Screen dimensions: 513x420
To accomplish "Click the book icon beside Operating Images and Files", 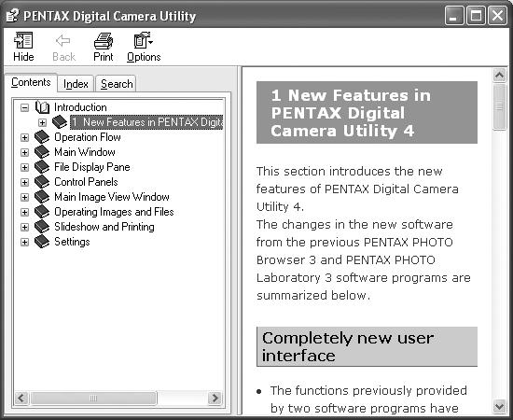I will (42, 212).
